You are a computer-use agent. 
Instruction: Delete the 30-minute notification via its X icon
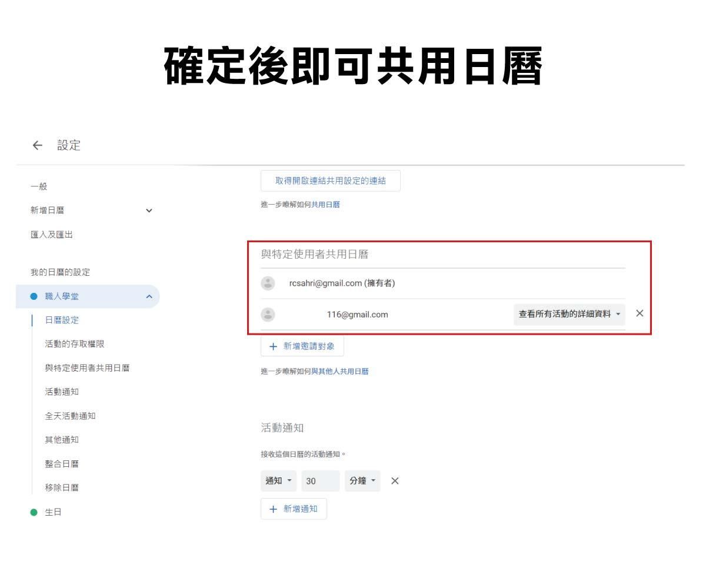pos(395,480)
